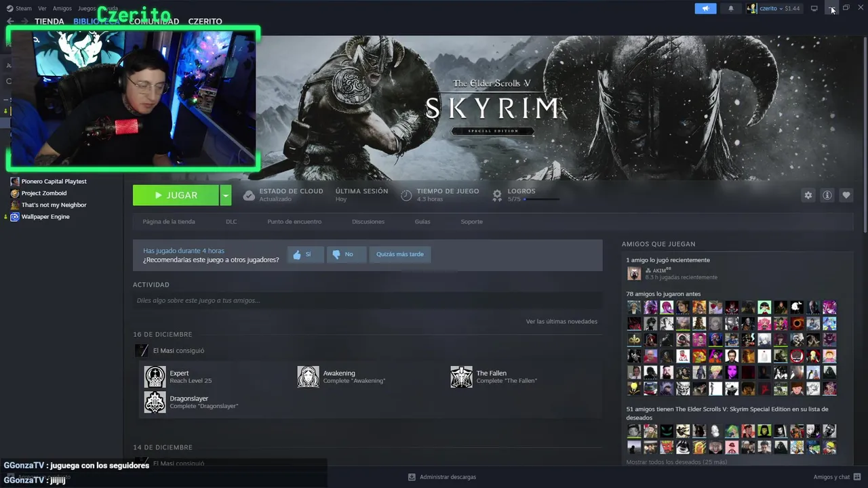This screenshot has height=488, width=868.
Task: Open the Awakening achievement icon
Action: click(x=308, y=377)
